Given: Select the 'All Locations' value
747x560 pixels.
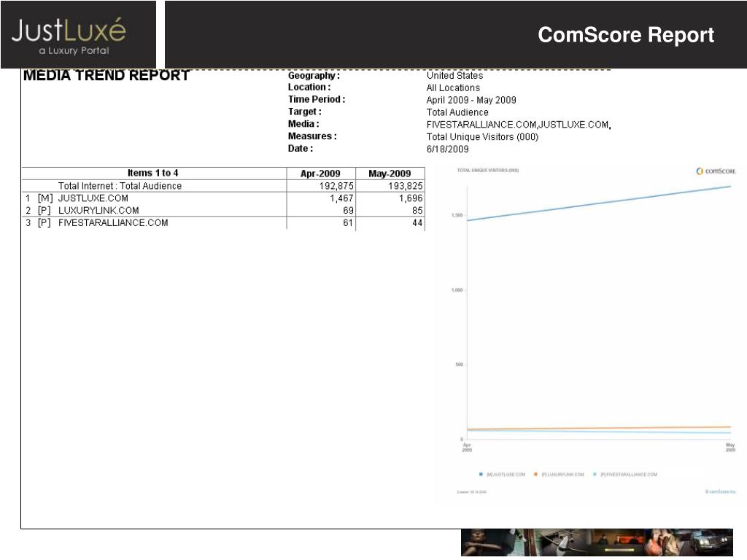Looking at the screenshot, I should (453, 87).
